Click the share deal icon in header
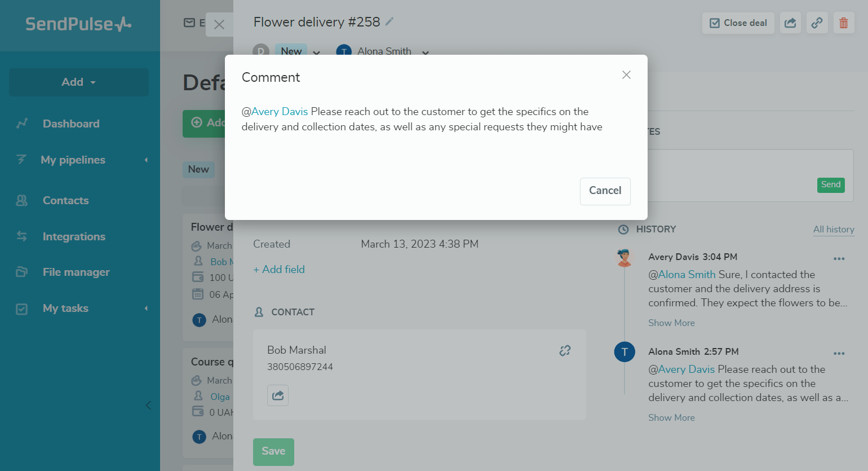This screenshot has height=471, width=868. [x=790, y=23]
